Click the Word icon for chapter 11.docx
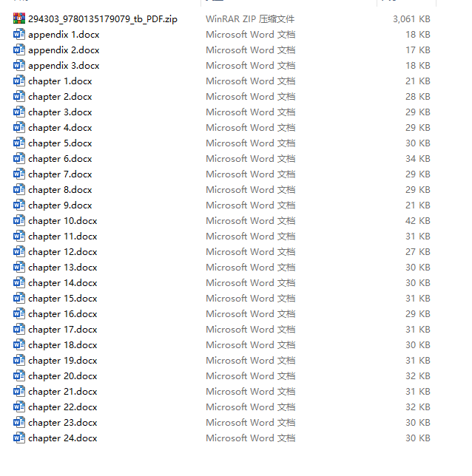472x476 pixels. [x=19, y=236]
